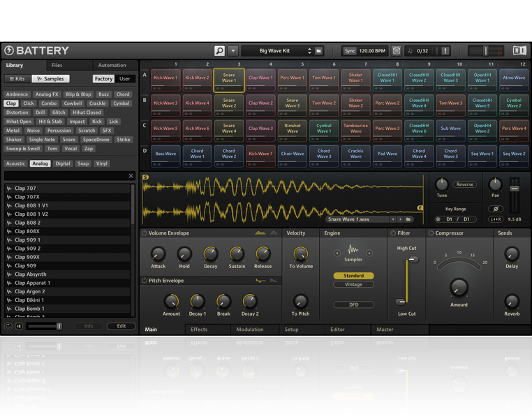Open the Files tab in the browser
532x419 pixels.
[x=57, y=66]
